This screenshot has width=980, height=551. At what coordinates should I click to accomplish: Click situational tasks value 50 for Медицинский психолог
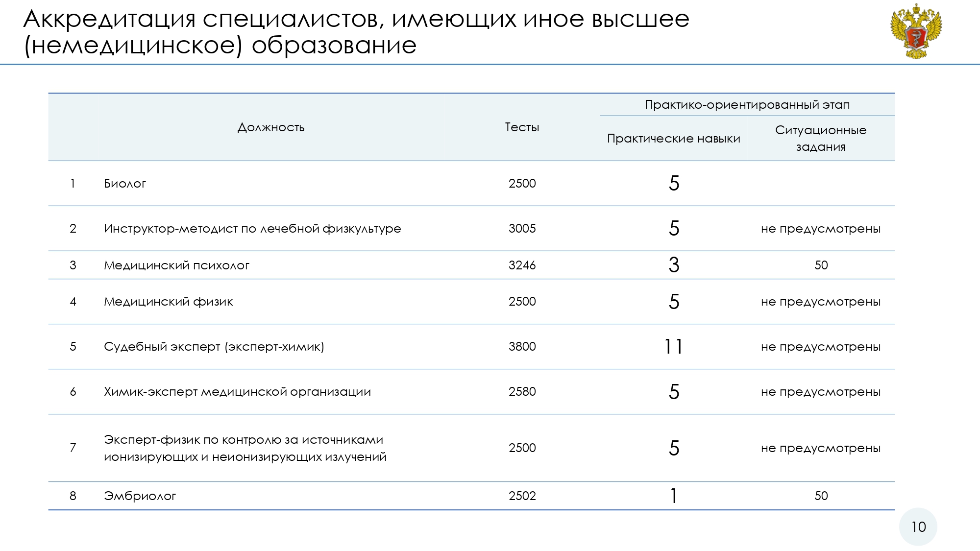tap(821, 265)
